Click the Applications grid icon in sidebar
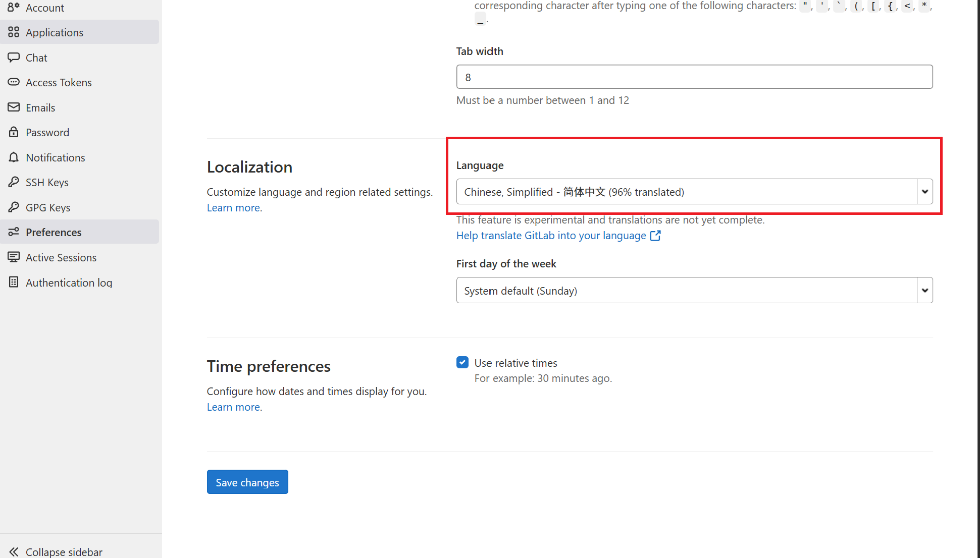Viewport: 980px width, 558px height. 14,32
